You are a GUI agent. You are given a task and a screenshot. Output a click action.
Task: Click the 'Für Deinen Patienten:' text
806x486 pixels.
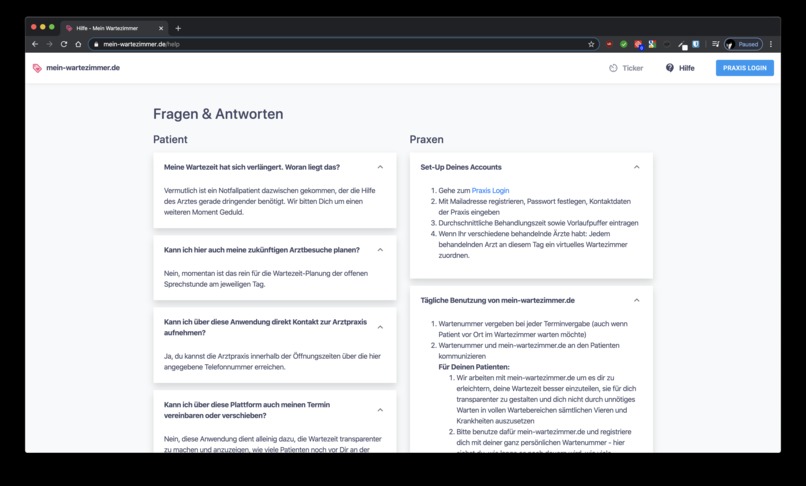[474, 367]
